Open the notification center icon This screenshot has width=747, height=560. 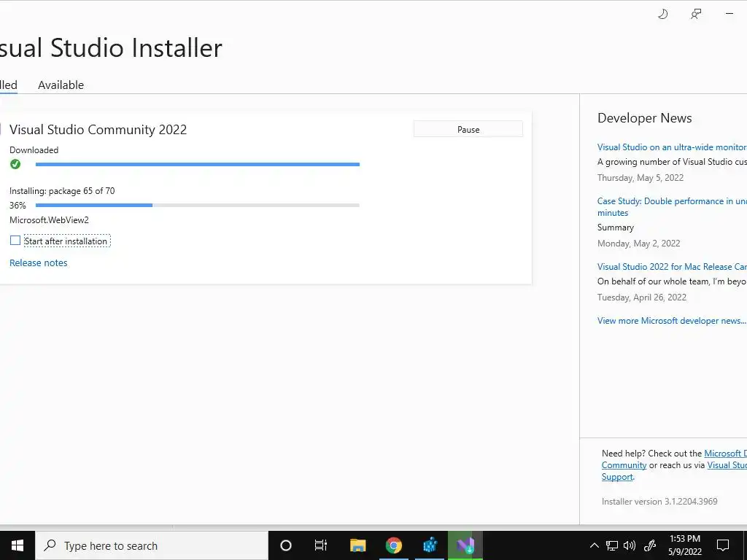(x=723, y=545)
